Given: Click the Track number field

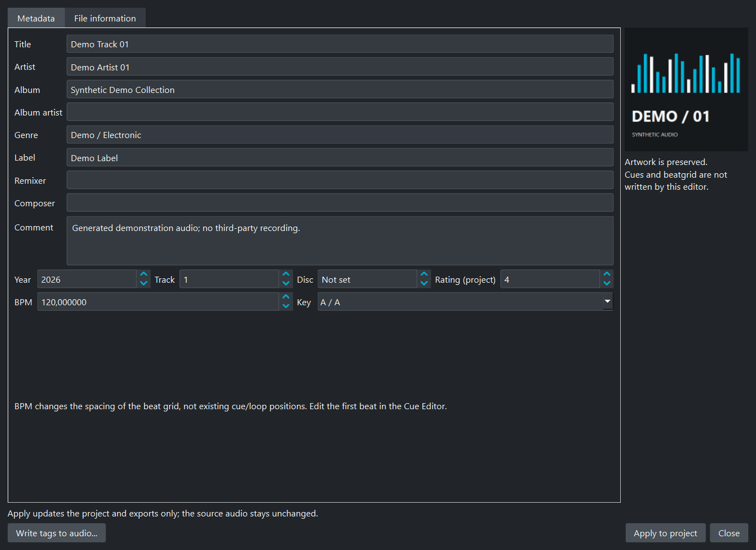Looking at the screenshot, I should click(229, 279).
